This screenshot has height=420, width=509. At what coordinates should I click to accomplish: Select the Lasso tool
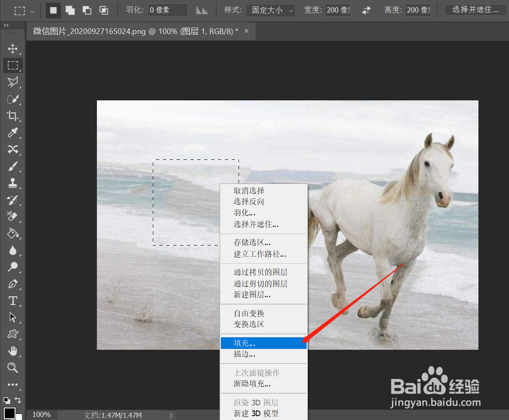[x=13, y=82]
